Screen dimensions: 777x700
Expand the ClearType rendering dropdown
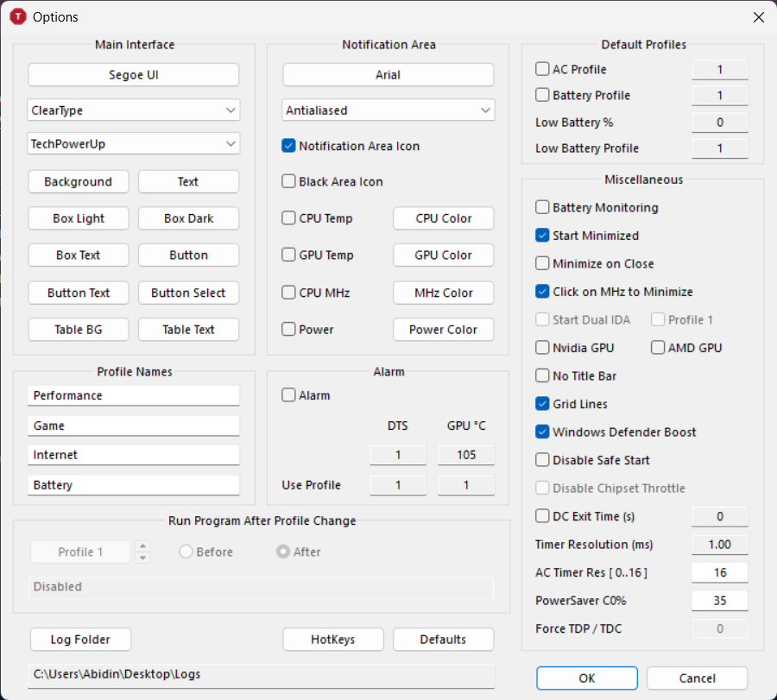coord(133,110)
